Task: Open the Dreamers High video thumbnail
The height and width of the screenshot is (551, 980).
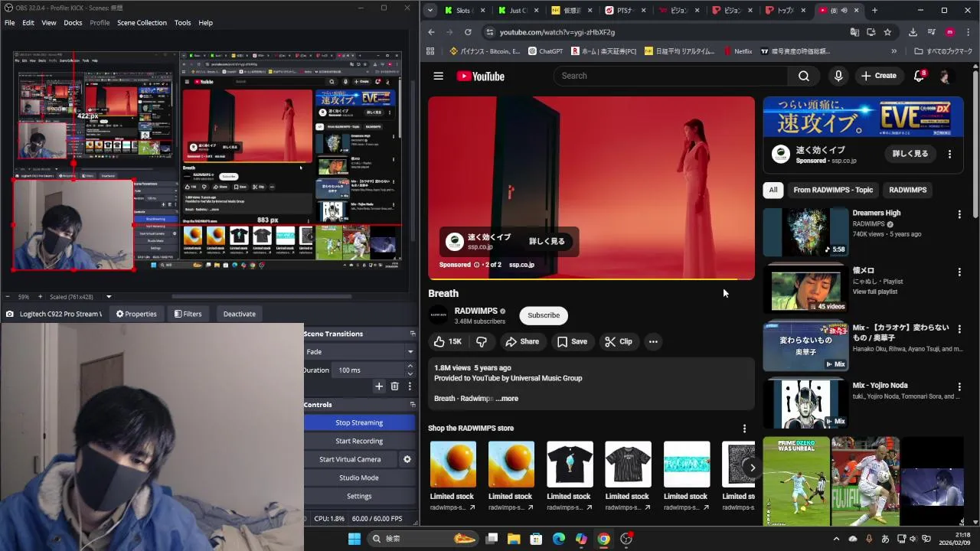Action: 805,232
